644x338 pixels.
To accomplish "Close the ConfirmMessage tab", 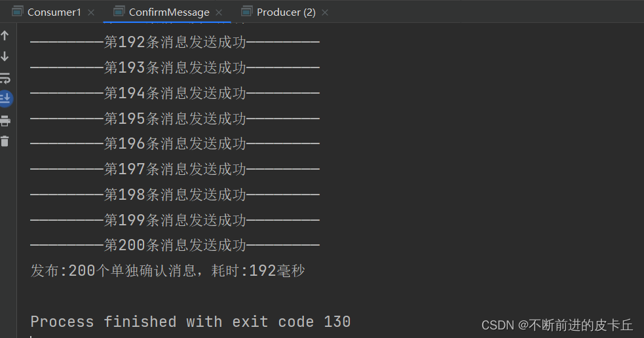I will [x=219, y=12].
